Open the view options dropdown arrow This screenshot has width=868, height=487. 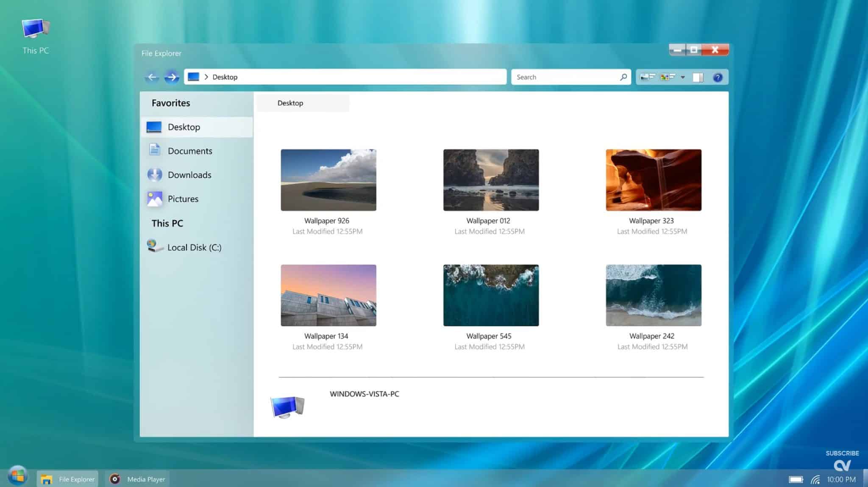pos(682,77)
